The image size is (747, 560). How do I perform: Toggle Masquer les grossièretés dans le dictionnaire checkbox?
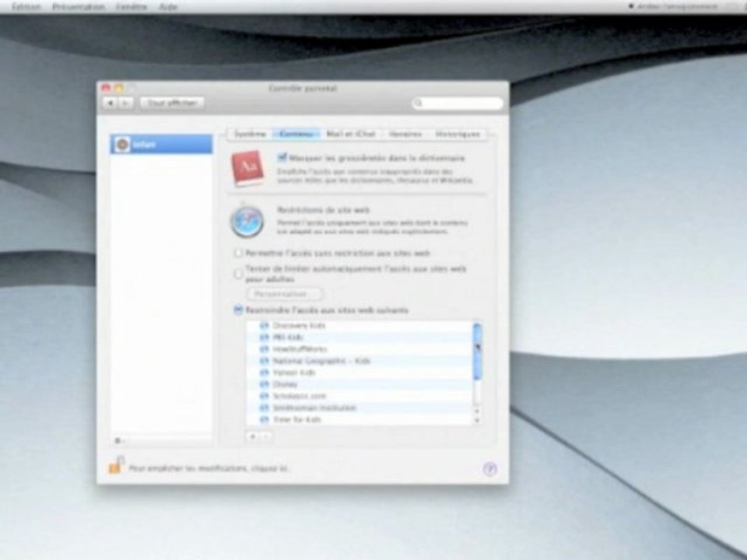[282, 157]
